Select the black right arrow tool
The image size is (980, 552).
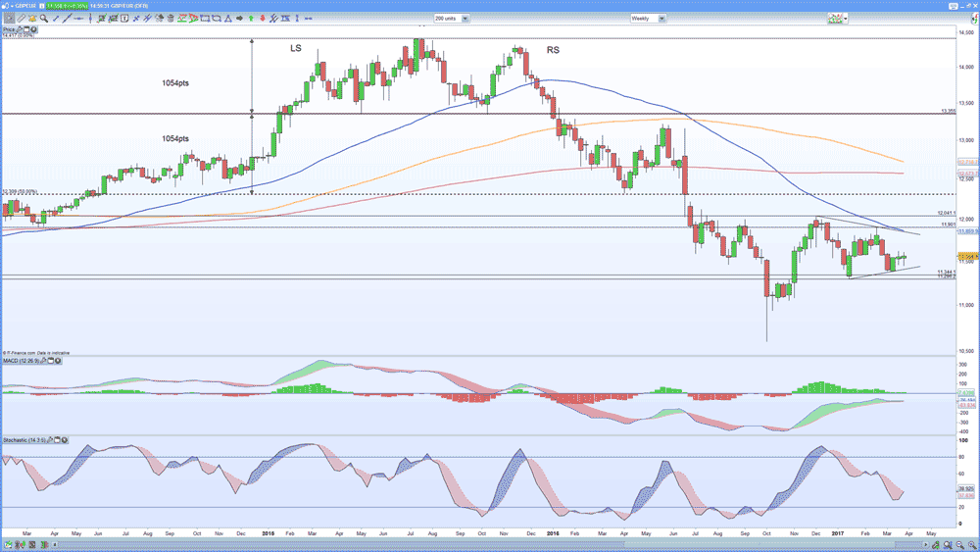[x=239, y=19]
